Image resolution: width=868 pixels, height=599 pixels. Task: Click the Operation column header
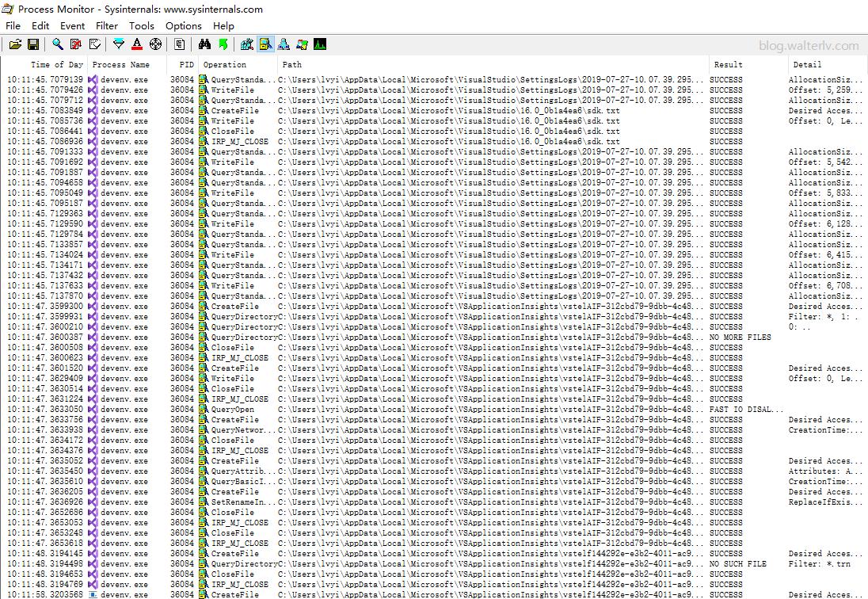click(225, 65)
